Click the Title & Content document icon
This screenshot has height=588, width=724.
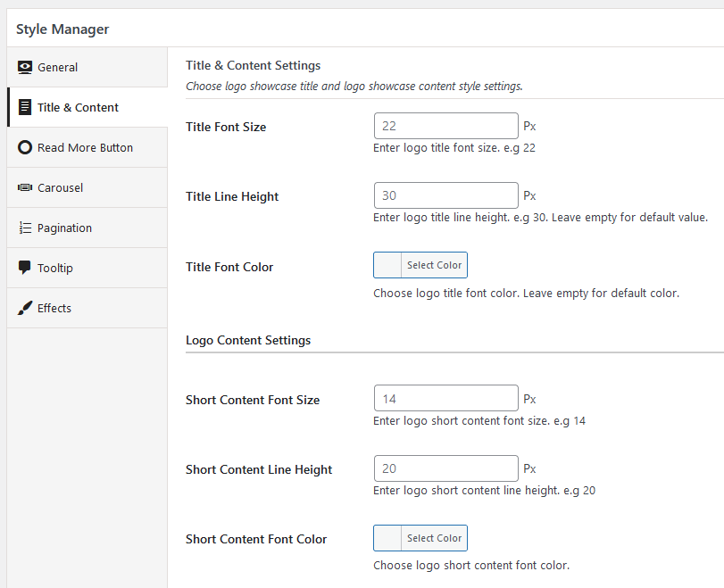coord(25,107)
